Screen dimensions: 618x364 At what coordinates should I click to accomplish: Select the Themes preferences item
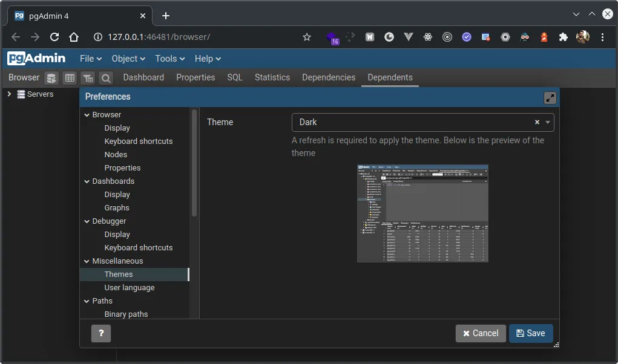pyautogui.click(x=134, y=275)
